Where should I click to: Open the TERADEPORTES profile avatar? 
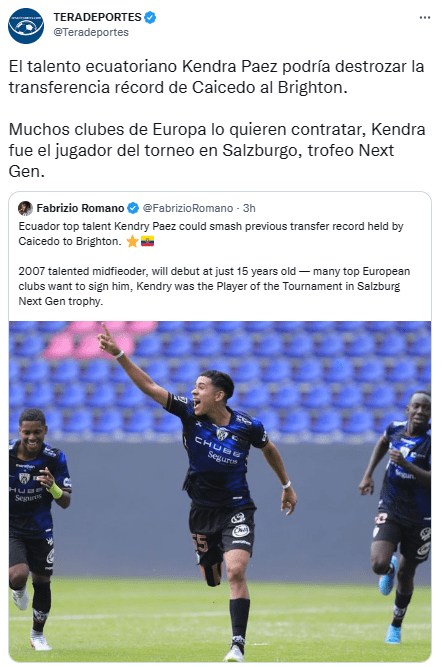pyautogui.click(x=26, y=26)
